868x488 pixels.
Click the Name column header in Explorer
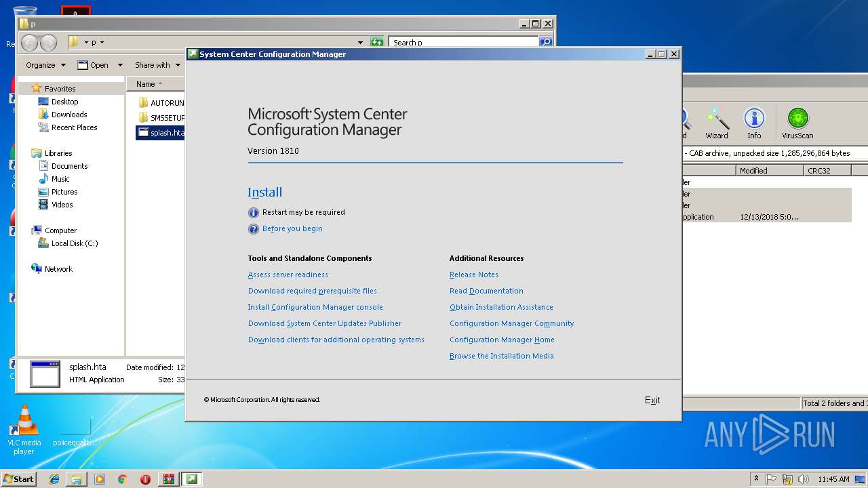point(156,84)
